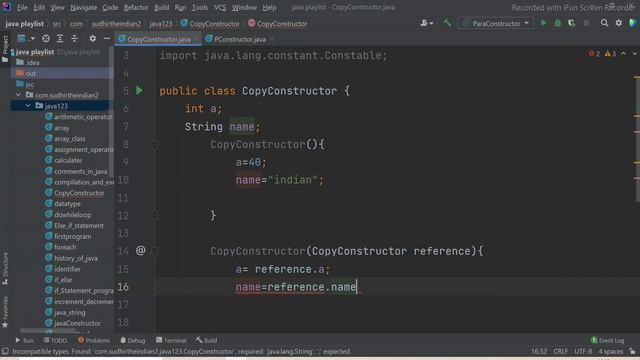Go to next highlighted error arrow
Screen dimensions: 640x360
pos(634,53)
